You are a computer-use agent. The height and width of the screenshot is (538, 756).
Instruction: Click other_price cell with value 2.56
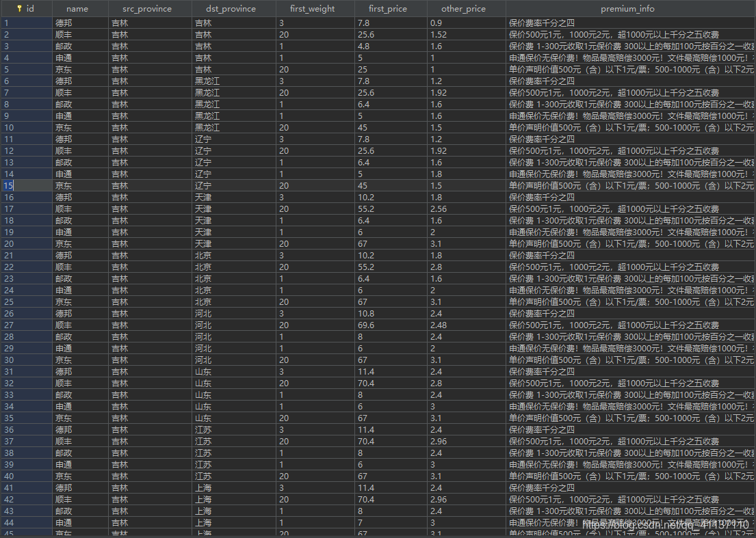[x=466, y=209]
